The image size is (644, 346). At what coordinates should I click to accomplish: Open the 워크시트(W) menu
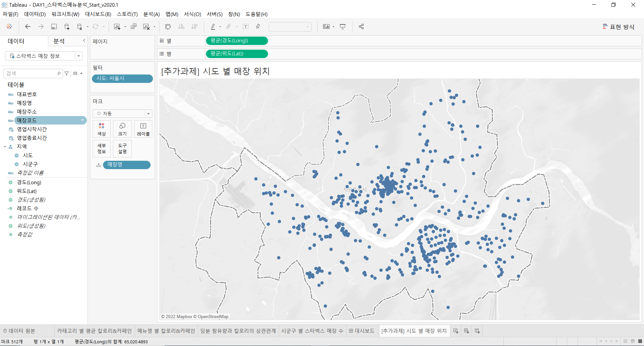click(x=65, y=14)
